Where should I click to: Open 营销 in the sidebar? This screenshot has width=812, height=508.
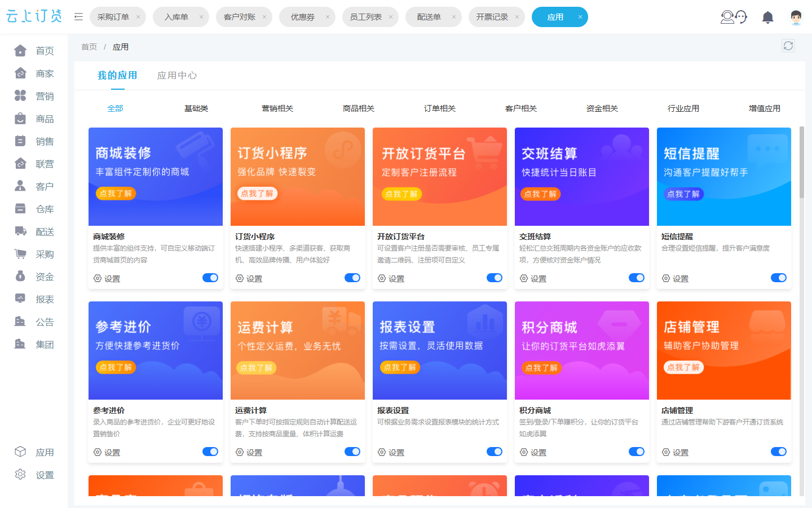coord(34,96)
